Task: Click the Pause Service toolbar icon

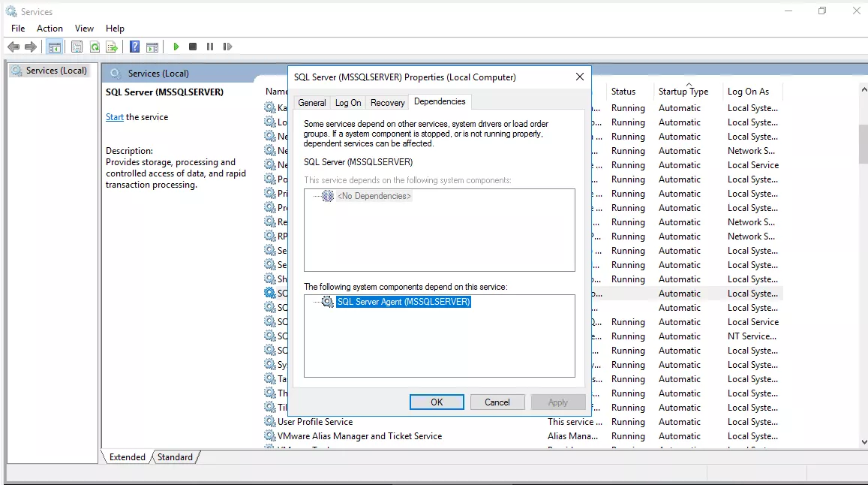Action: tap(210, 47)
